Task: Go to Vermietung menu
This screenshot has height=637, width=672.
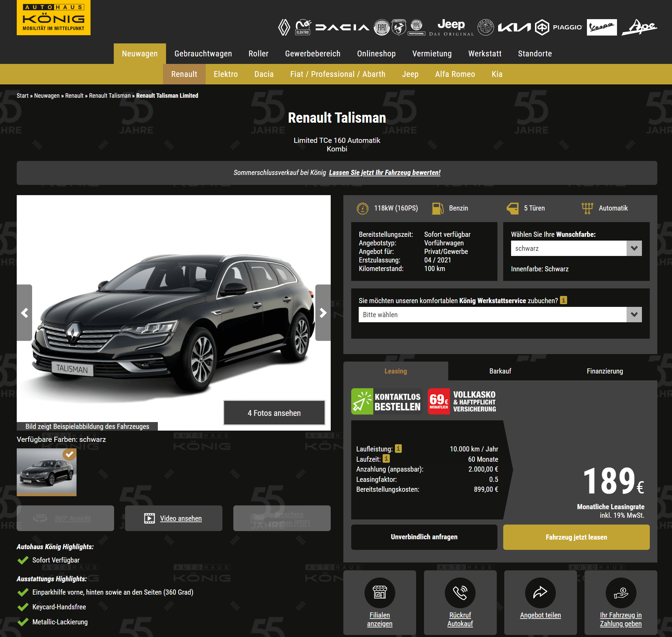Action: 432,54
